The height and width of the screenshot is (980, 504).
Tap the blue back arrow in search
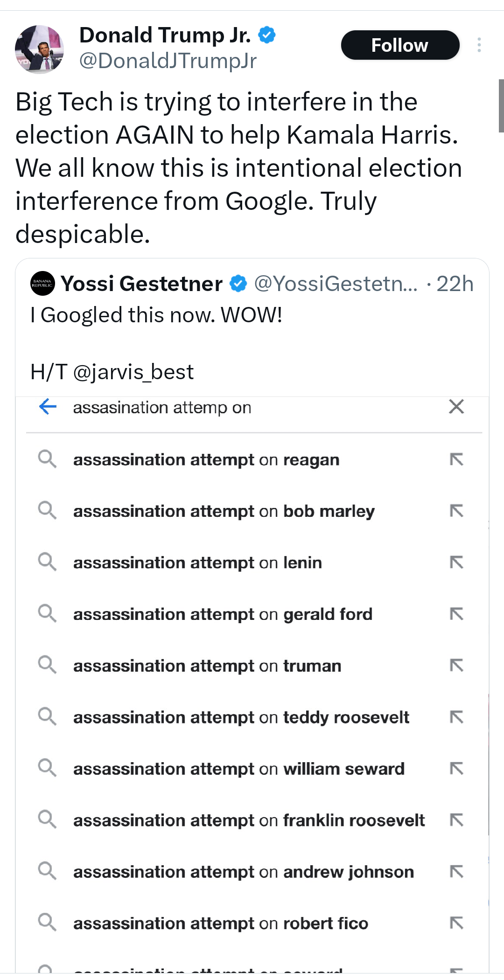pos(48,407)
